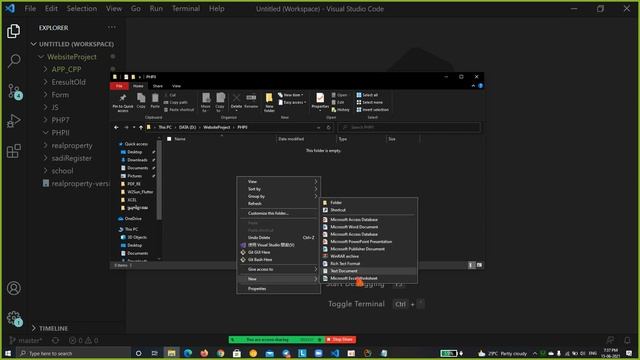Switch to details view toggle in Explorer status bar
Viewport: 640px width, 360px height.
471,265
